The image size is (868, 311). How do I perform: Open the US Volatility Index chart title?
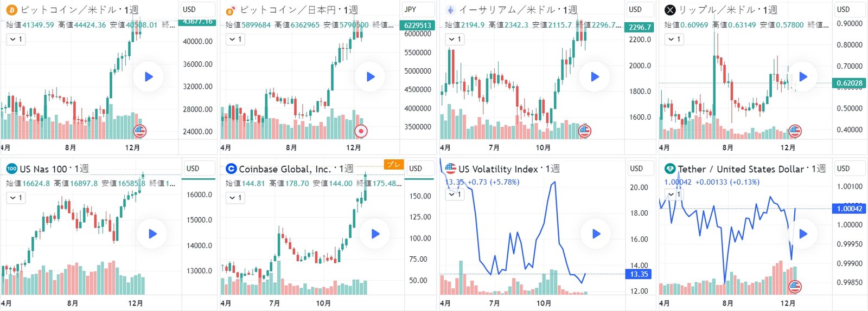click(x=498, y=169)
